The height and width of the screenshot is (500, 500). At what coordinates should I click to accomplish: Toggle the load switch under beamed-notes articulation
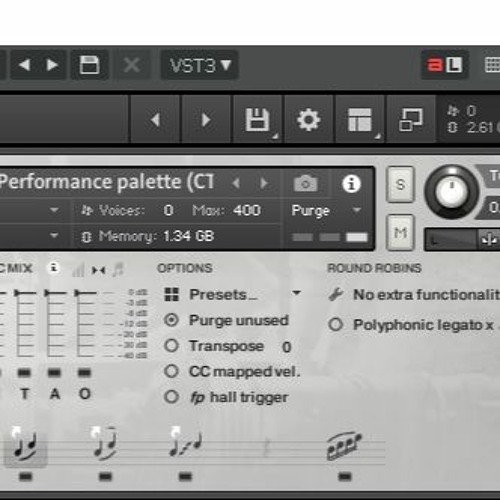pyautogui.click(x=345, y=477)
